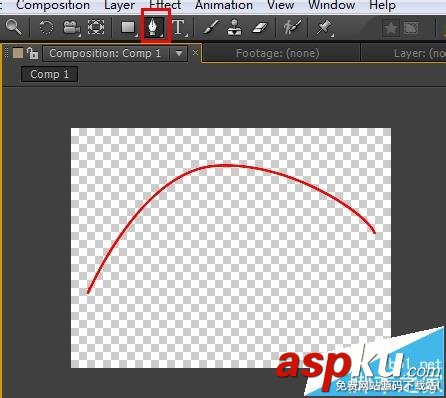Open the Help menu

pyautogui.click(x=382, y=5)
